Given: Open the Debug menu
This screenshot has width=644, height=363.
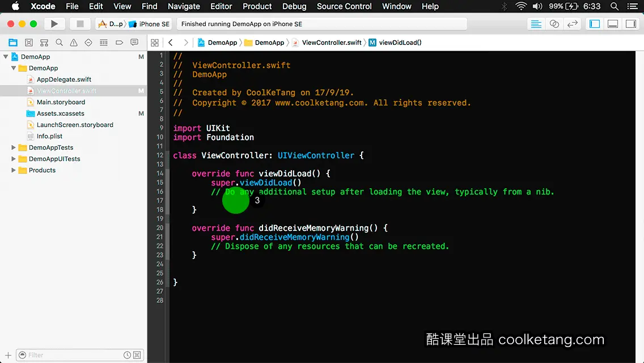Looking at the screenshot, I should coord(294,6).
